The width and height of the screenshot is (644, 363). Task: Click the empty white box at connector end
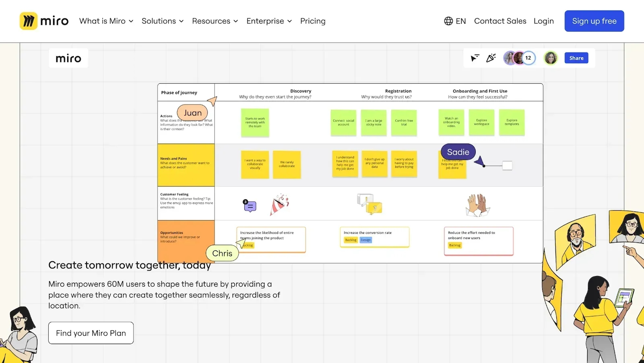coord(507,165)
